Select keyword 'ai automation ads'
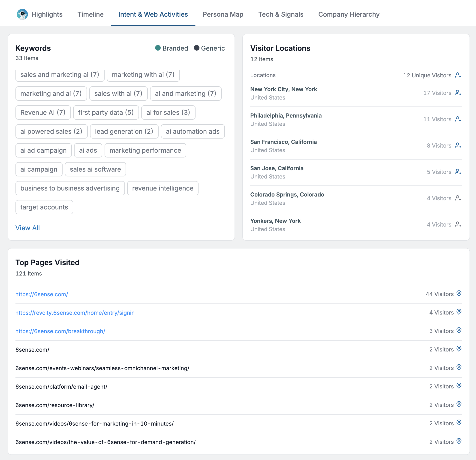This screenshot has width=476, height=460. 193,131
